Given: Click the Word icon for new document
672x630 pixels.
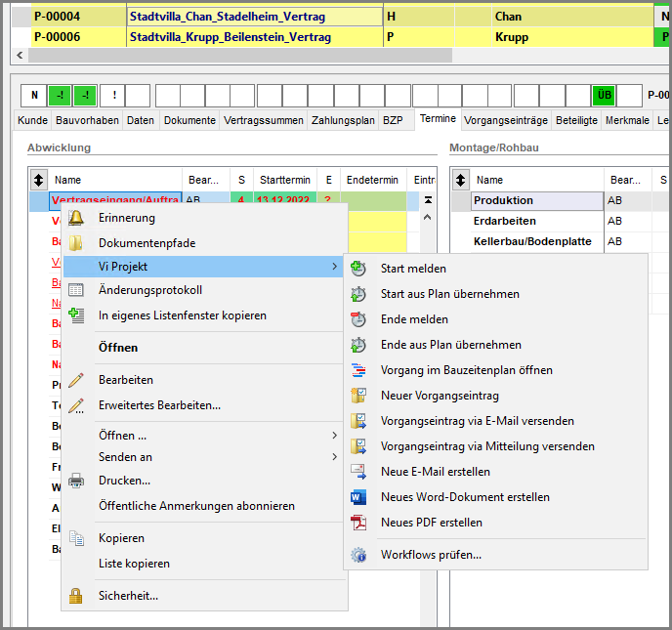Looking at the screenshot, I should tap(358, 497).
